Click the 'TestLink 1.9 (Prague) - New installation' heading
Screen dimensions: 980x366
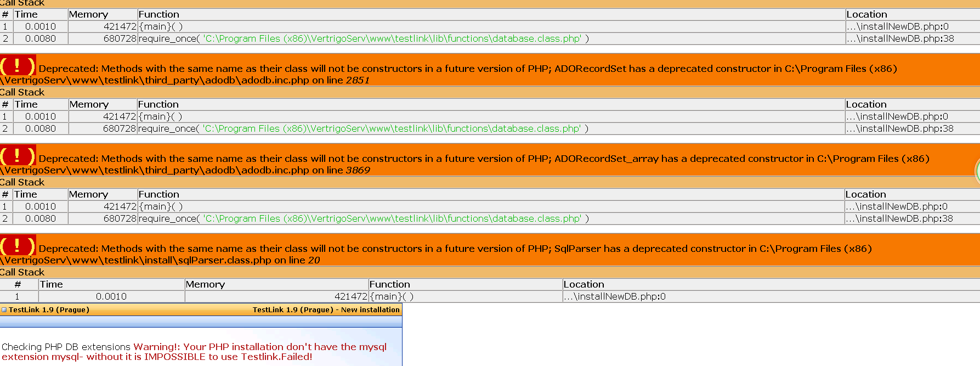tap(326, 309)
